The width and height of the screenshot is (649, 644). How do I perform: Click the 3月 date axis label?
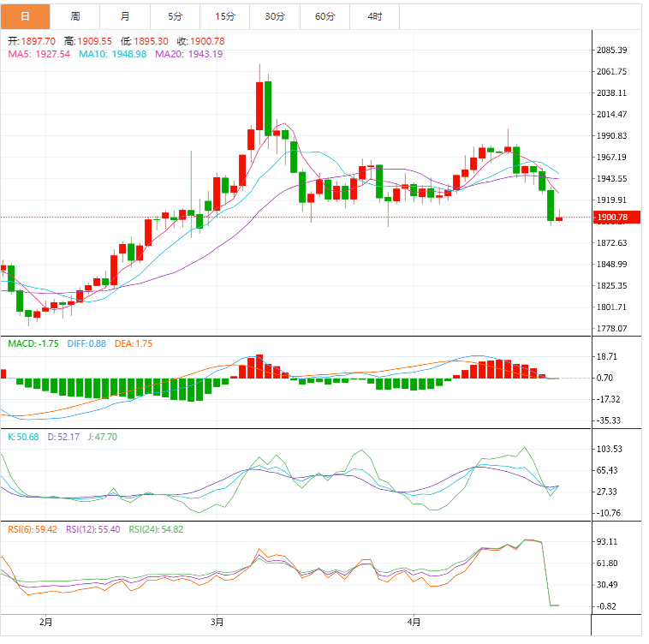[x=217, y=622]
